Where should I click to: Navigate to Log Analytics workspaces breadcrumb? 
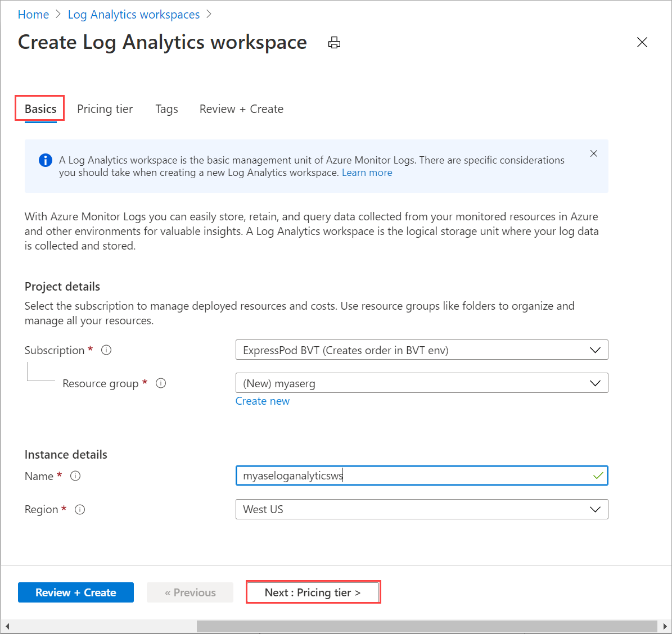133,14
